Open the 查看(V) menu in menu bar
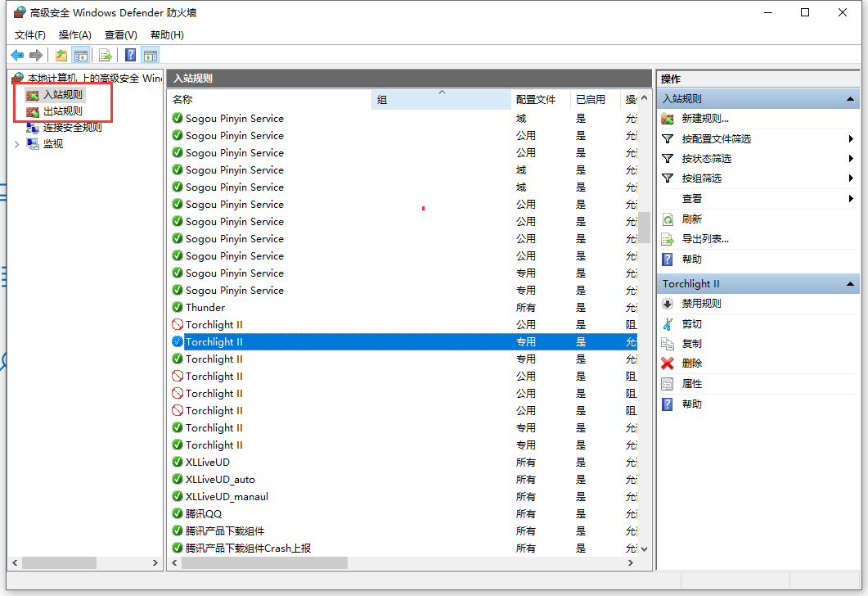 pos(120,35)
